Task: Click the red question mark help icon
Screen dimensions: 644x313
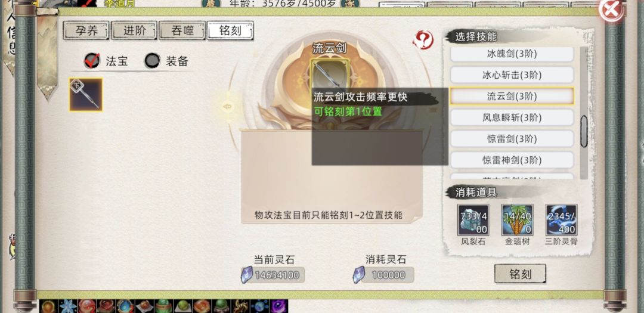Action: pos(423,40)
